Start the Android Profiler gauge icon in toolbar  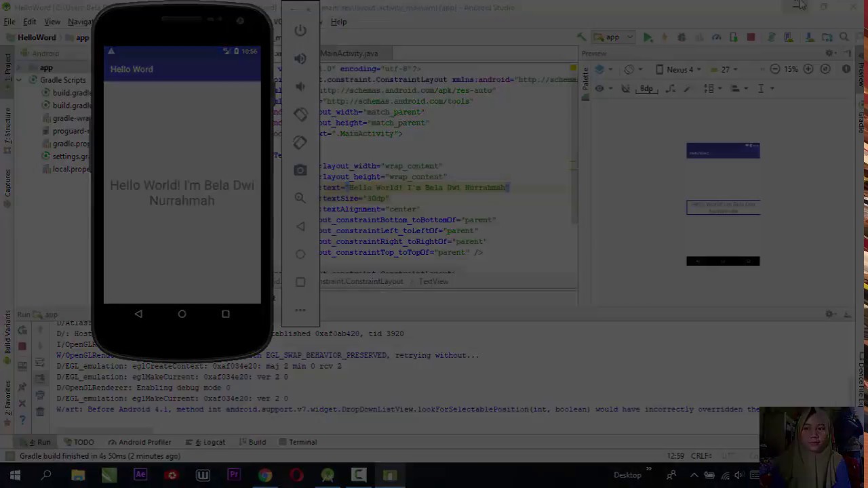coord(716,38)
